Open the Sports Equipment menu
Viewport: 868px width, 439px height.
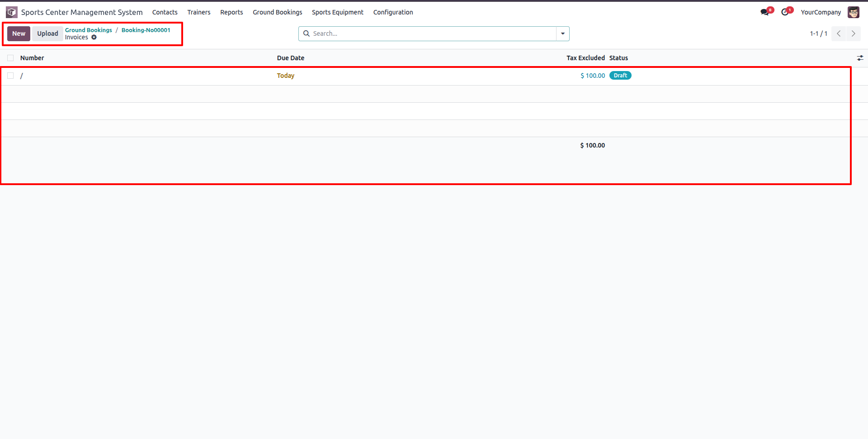[338, 12]
